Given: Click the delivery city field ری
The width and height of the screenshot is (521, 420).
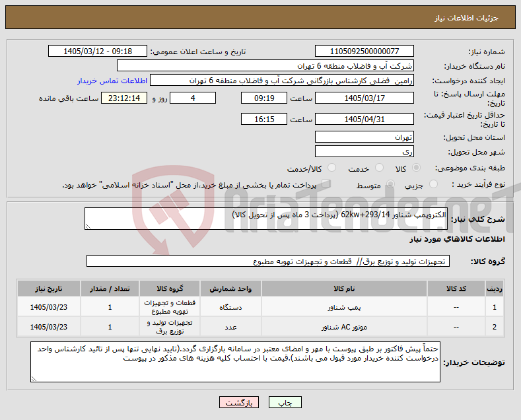Looking at the screenshot, I should pyautogui.click(x=364, y=151).
